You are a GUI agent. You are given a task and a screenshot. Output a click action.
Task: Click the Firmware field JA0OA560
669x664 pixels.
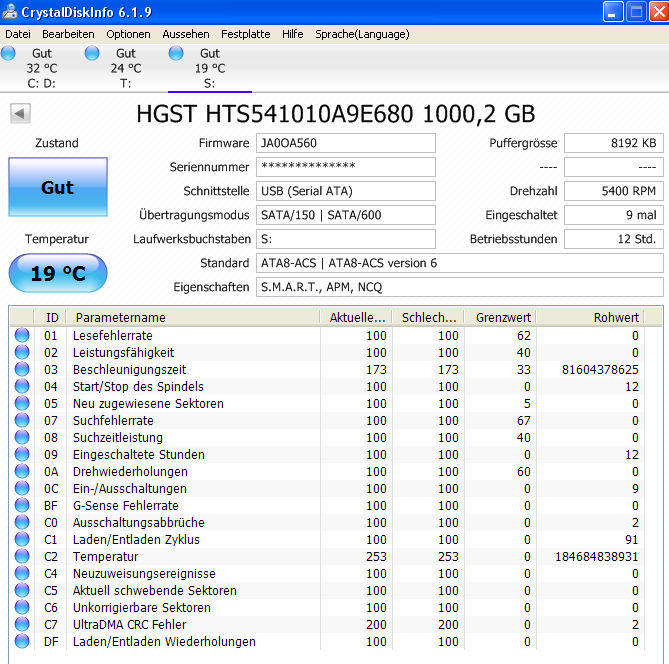pos(346,143)
